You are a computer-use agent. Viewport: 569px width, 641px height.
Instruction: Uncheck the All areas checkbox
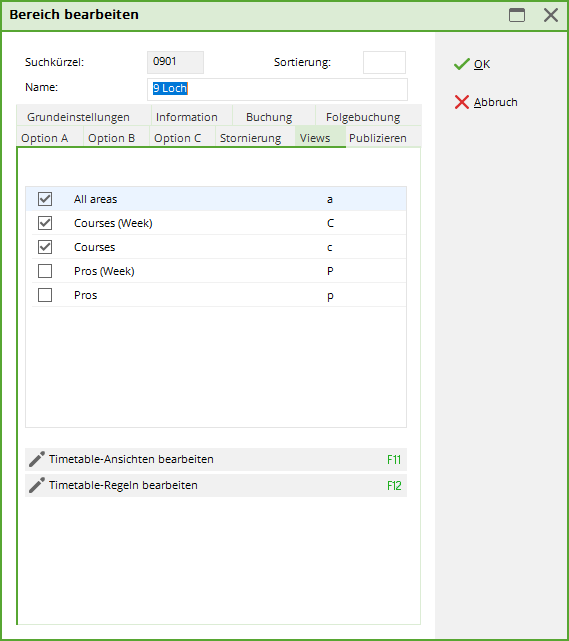[45, 199]
